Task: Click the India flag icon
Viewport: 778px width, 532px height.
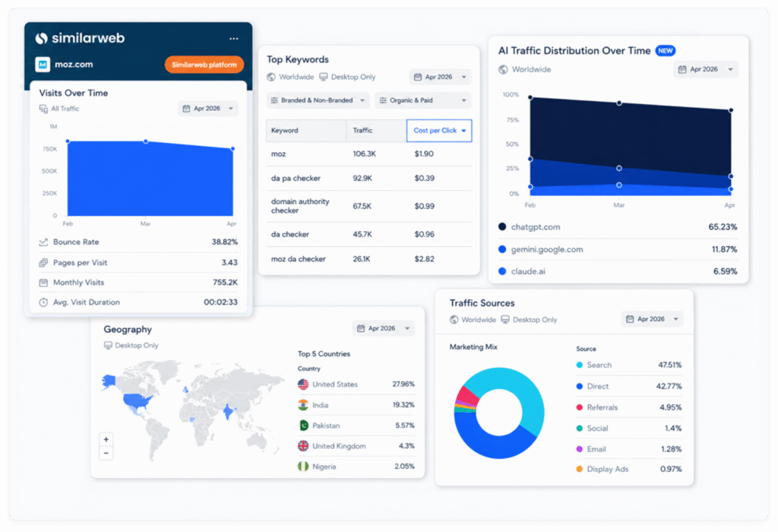Action: 303,405
